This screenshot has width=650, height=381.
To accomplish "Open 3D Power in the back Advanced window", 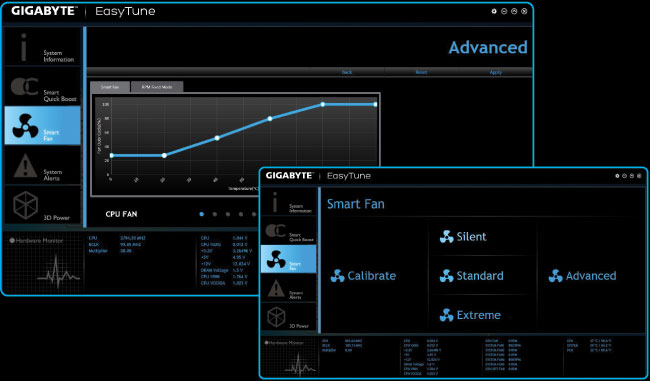I will (42, 205).
